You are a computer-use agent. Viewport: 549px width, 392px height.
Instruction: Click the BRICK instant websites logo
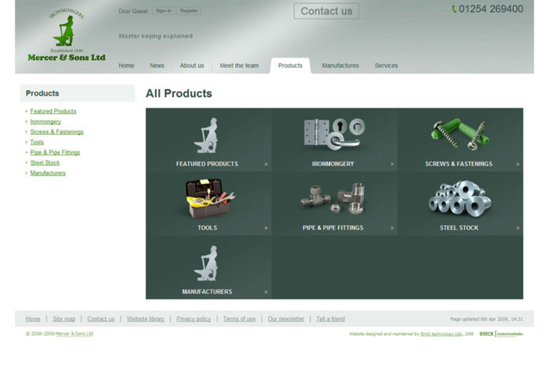coord(501,334)
